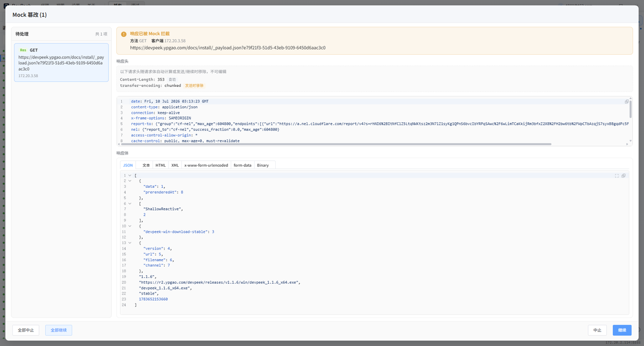644x346 pixels.
Task: Click the blue 继续 continue button
Action: [x=622, y=330]
